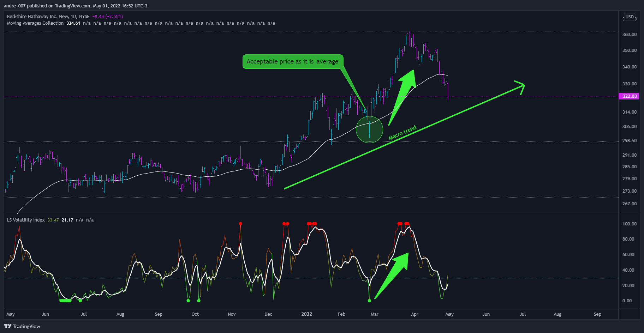644x333 pixels.
Task: Click the 279.00 price axis label
Action: click(x=630, y=179)
